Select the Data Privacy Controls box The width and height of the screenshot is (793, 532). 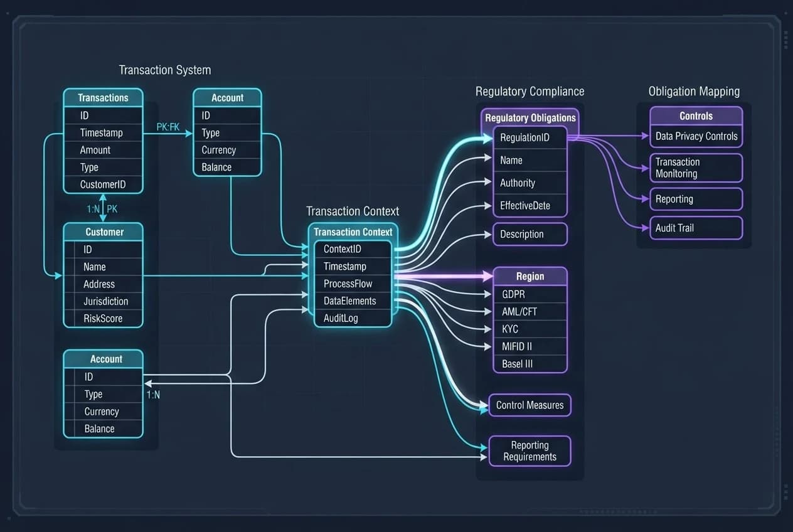696,136
